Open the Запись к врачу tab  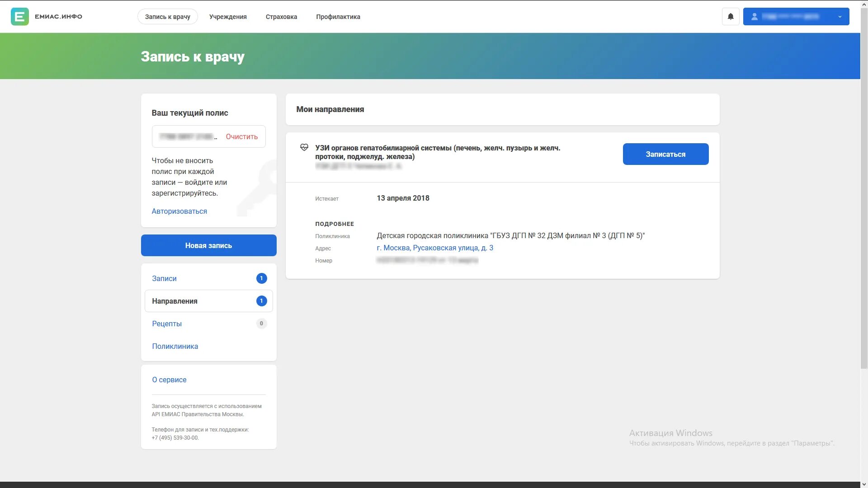[x=168, y=17]
